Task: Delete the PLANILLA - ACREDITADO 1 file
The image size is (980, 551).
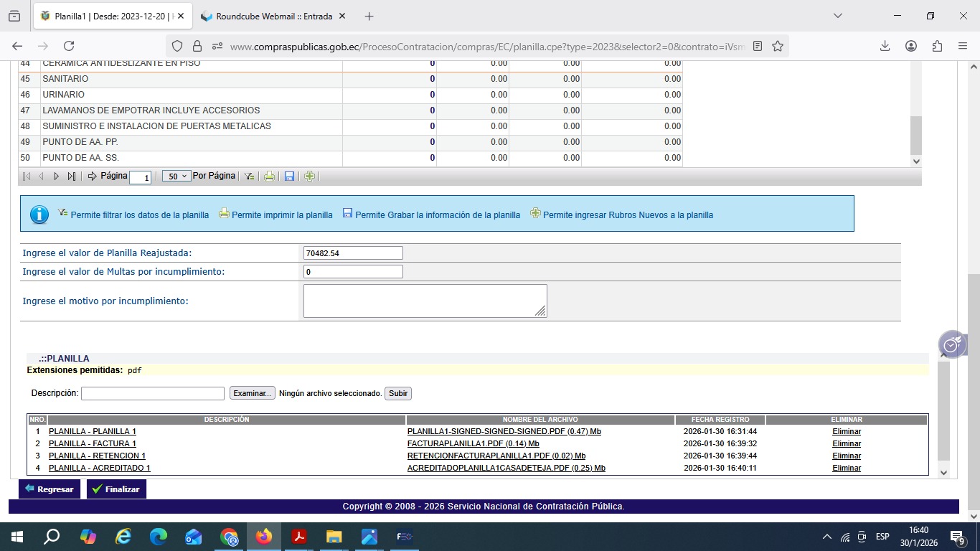Action: tap(846, 468)
